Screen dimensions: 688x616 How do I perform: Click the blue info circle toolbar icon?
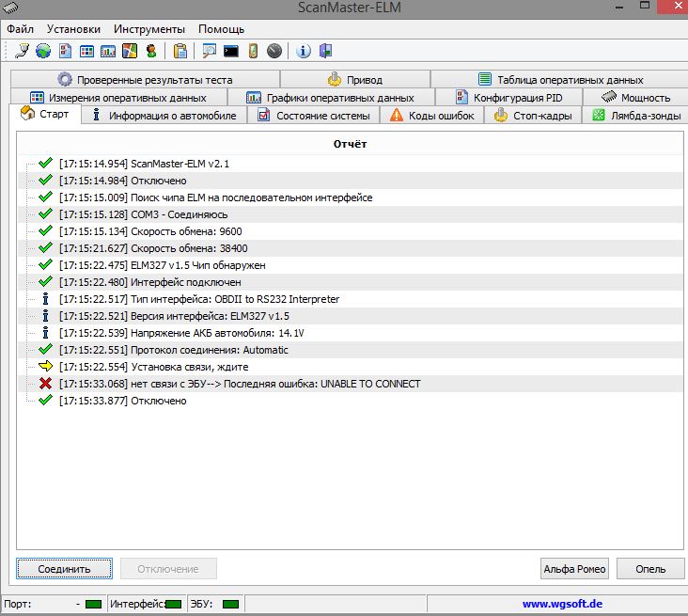click(x=304, y=51)
